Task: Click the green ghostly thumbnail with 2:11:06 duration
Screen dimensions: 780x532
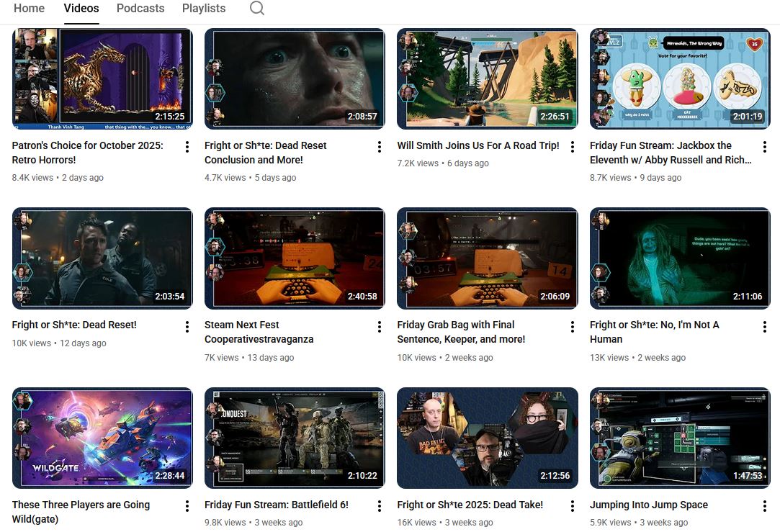Action: click(x=680, y=258)
